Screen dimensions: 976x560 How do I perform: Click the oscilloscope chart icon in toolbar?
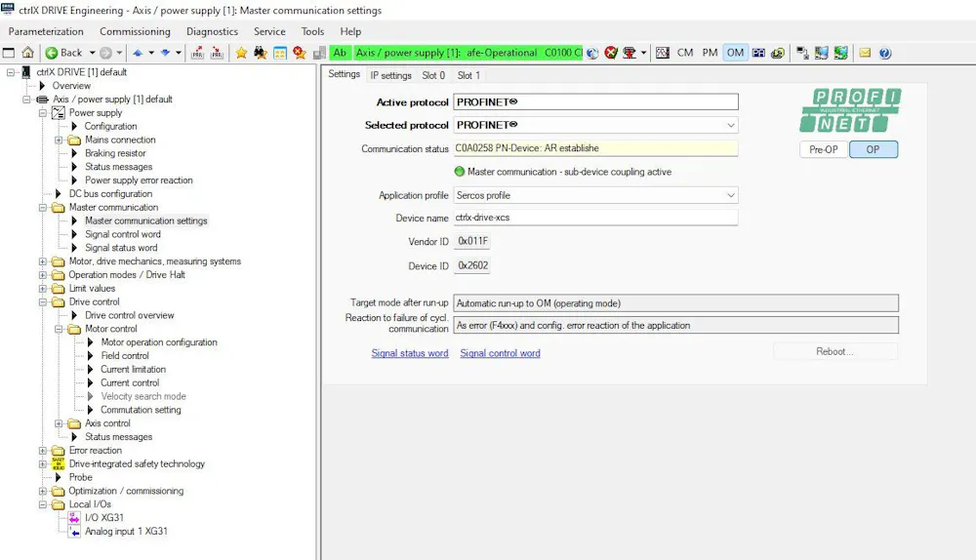click(x=662, y=53)
